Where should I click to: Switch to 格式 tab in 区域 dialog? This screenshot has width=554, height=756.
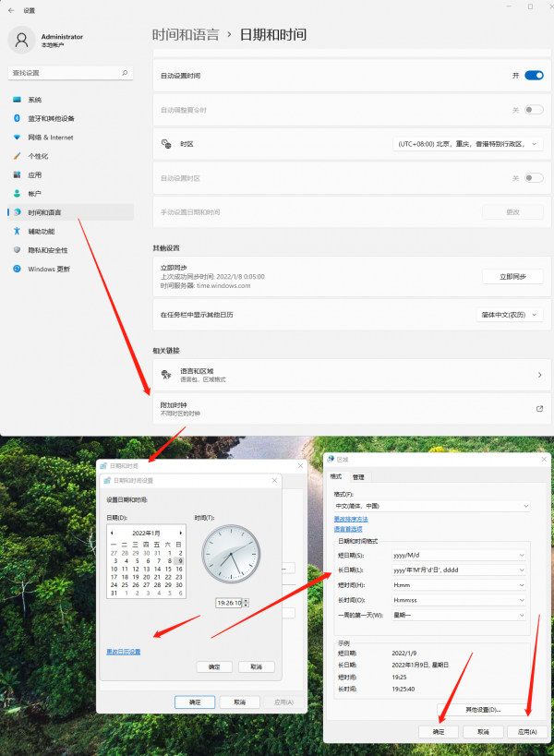[x=335, y=476]
